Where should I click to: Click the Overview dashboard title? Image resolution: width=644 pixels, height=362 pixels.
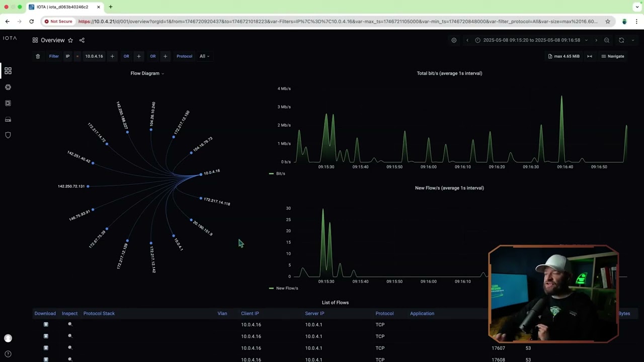53,40
